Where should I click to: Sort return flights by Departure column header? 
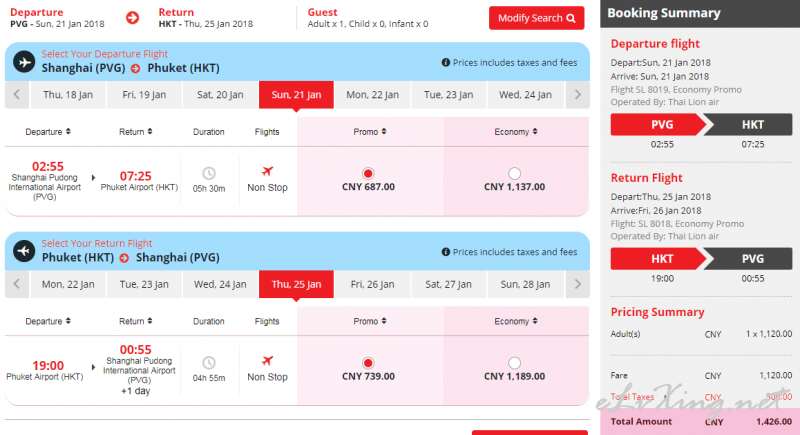[48, 322]
